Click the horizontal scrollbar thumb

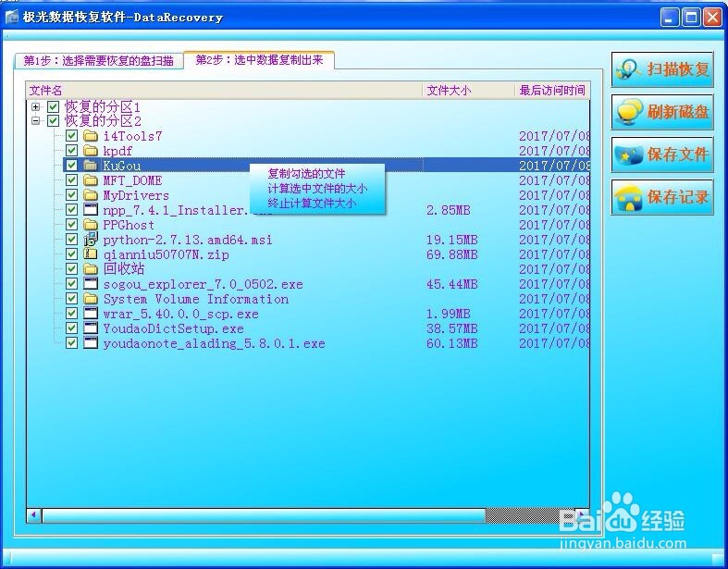click(264, 515)
